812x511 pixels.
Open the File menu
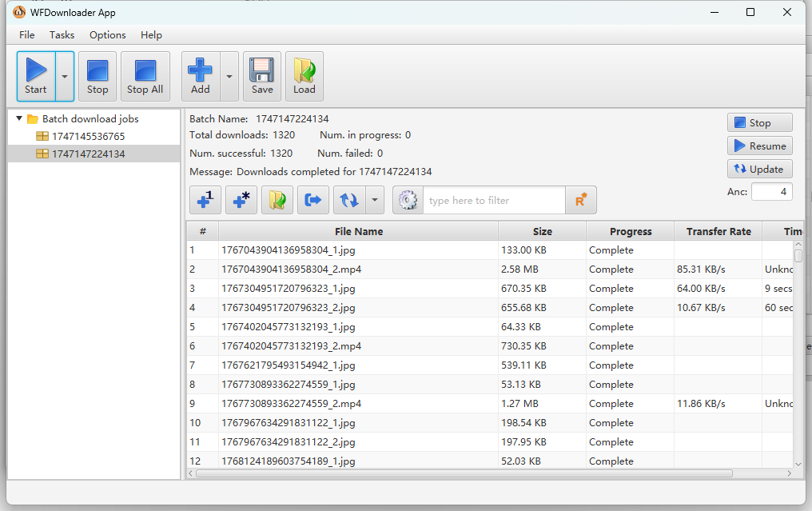tap(27, 34)
